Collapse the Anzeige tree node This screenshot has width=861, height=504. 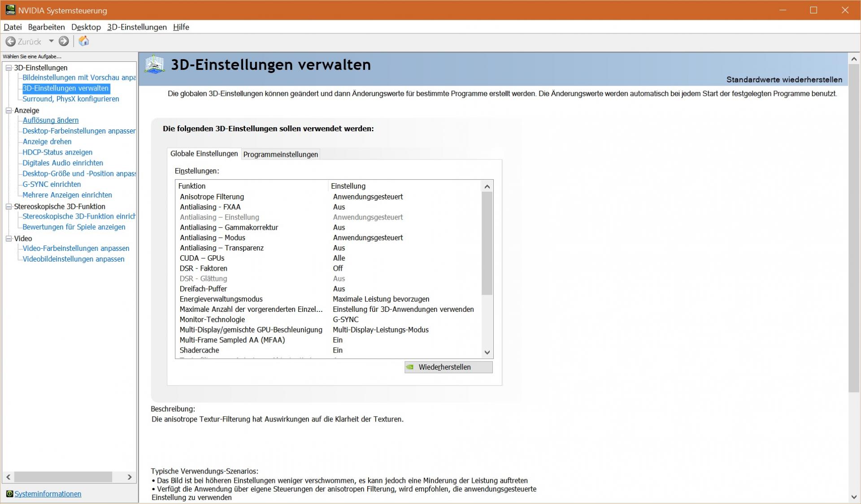click(9, 110)
